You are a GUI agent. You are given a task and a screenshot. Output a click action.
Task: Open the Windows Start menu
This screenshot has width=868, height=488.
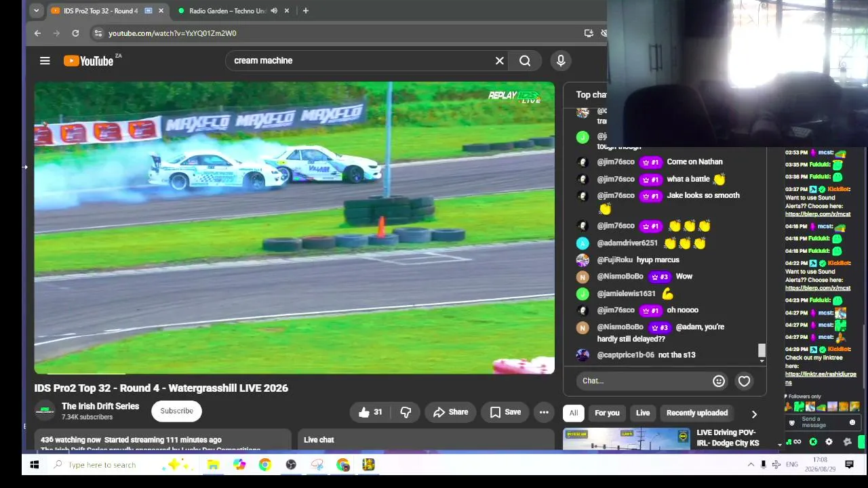click(x=35, y=465)
